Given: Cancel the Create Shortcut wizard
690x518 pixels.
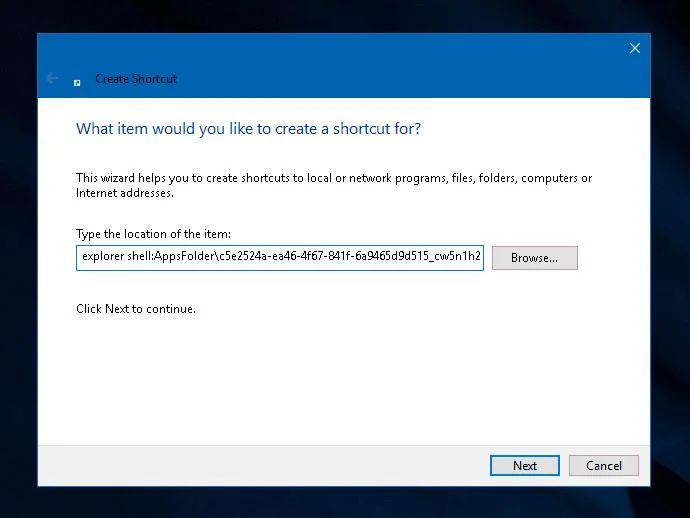Looking at the screenshot, I should 603,465.
